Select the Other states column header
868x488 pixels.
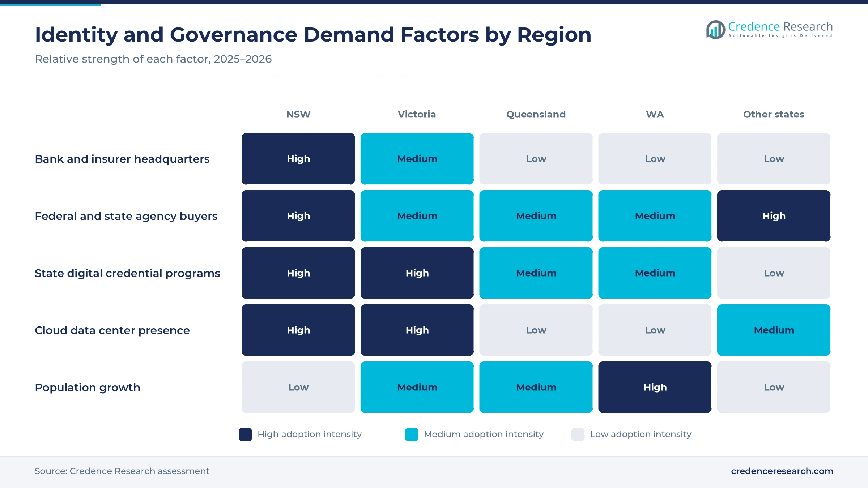tap(774, 114)
